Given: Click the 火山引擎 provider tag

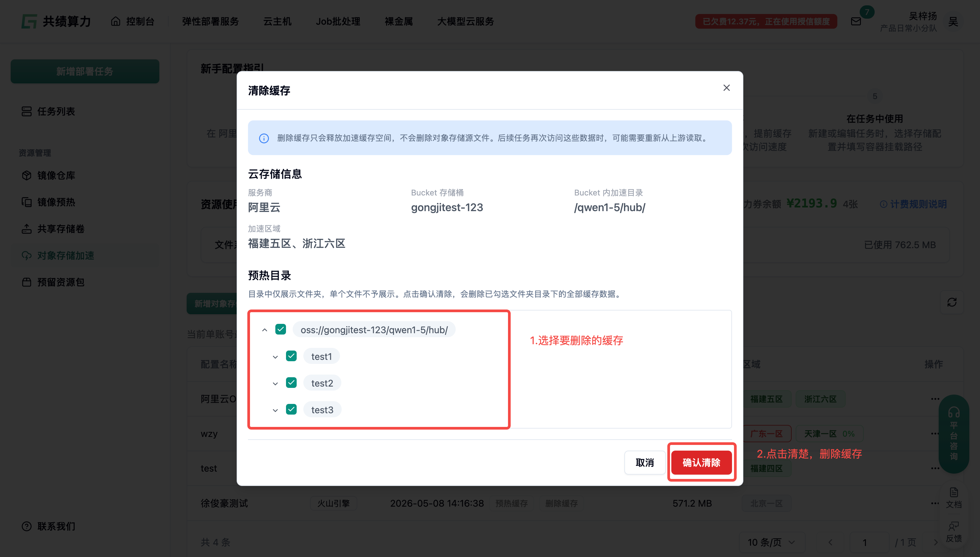Looking at the screenshot, I should pos(333,503).
